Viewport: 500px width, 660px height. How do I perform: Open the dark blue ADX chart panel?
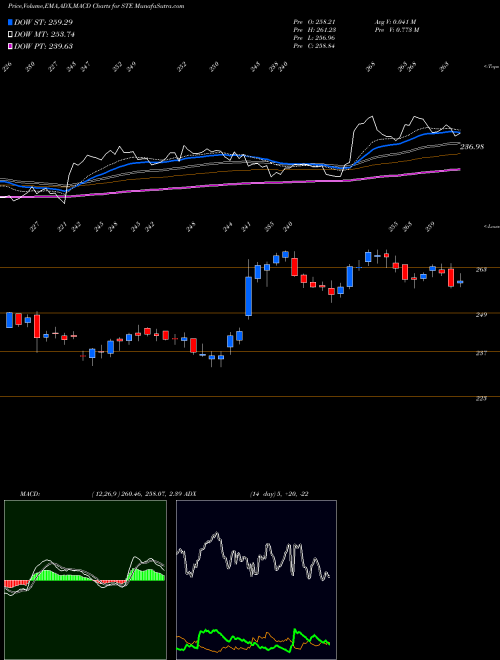256,580
